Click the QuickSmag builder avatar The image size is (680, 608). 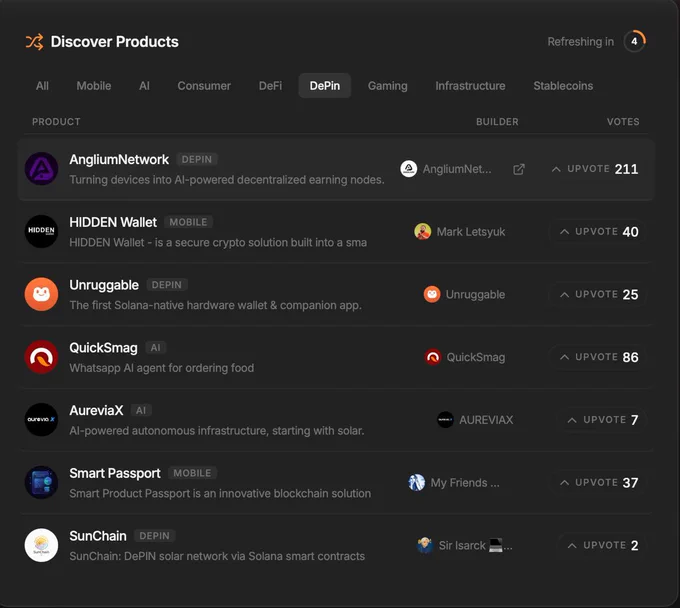coord(433,357)
